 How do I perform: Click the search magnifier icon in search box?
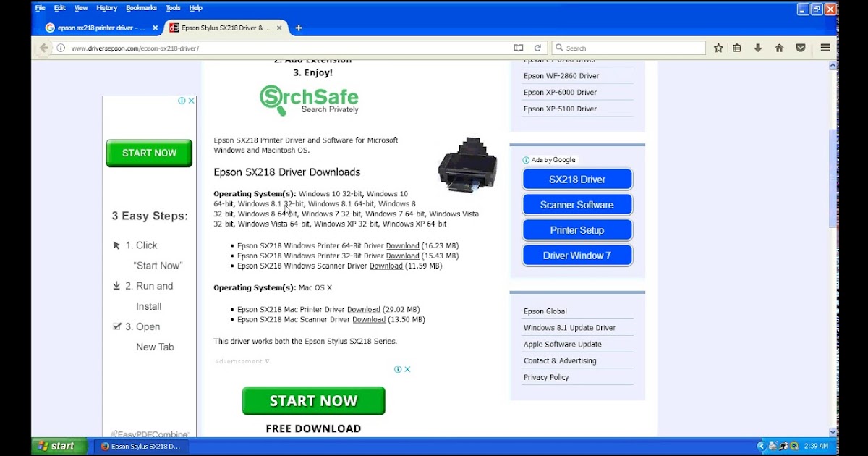(x=560, y=48)
